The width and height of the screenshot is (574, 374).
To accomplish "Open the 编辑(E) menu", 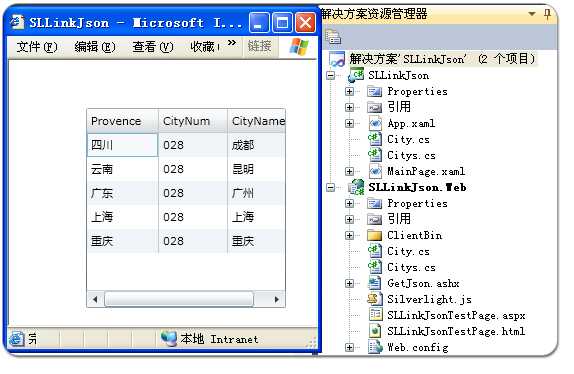I will click(95, 47).
